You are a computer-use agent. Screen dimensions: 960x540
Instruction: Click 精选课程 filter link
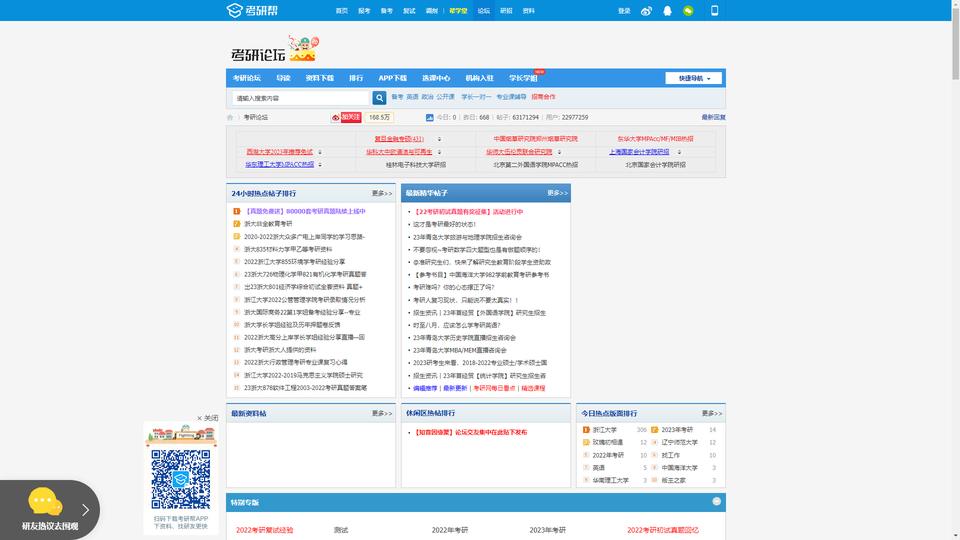point(533,388)
